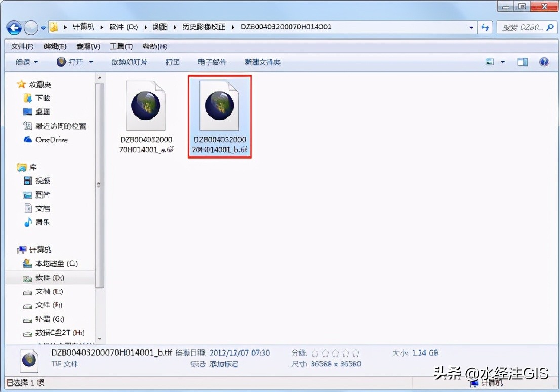Click the 大小 value 1.24 GB
The width and height of the screenshot is (560, 392).
[x=425, y=352]
